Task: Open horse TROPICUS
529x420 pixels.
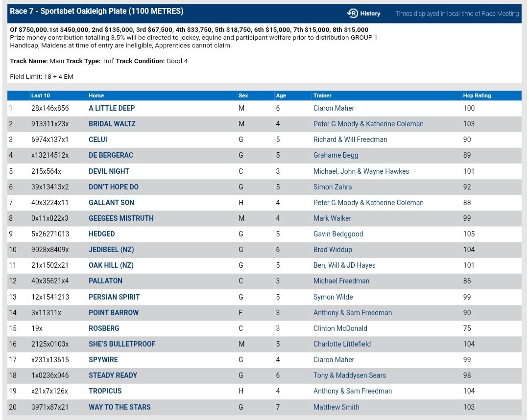Action: (x=105, y=391)
